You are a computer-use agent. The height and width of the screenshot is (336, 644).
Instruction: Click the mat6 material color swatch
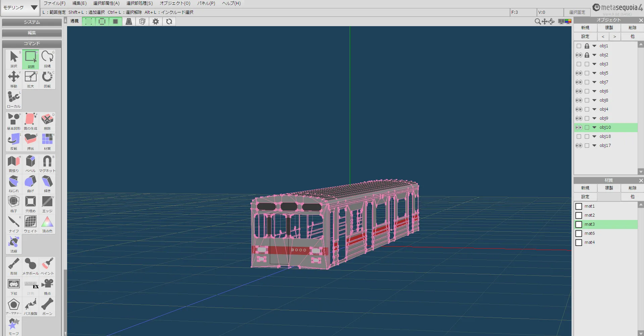579,233
